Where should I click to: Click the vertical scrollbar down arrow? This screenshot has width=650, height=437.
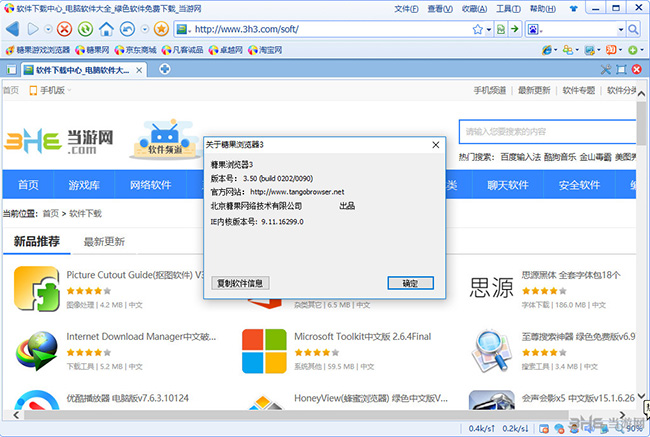click(x=641, y=396)
